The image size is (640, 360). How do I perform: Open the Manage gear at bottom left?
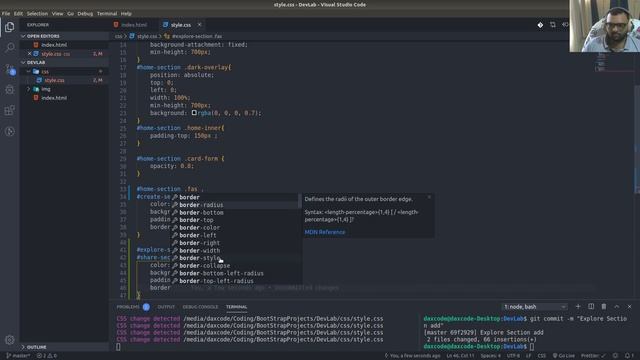[x=9, y=340]
